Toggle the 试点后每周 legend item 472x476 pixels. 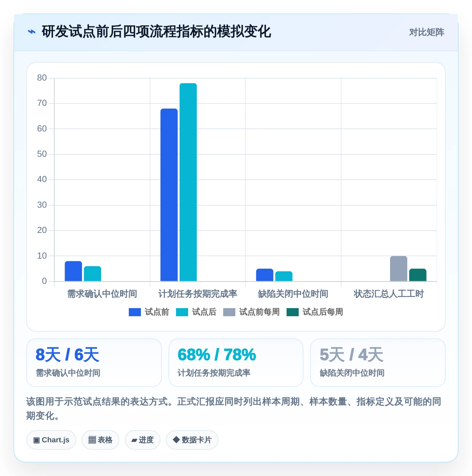pyautogui.click(x=315, y=312)
